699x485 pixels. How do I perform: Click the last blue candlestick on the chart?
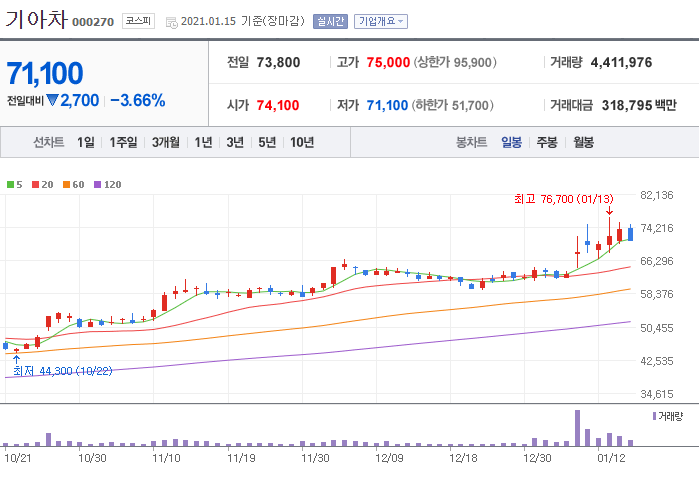[630, 234]
